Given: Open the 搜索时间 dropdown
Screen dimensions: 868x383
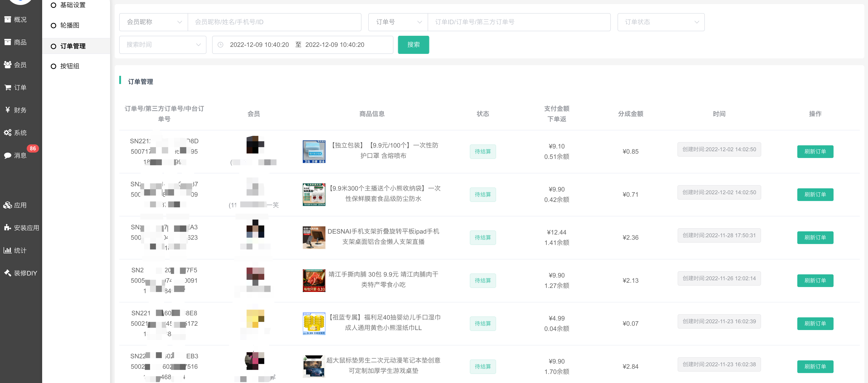Looking at the screenshot, I should point(162,45).
